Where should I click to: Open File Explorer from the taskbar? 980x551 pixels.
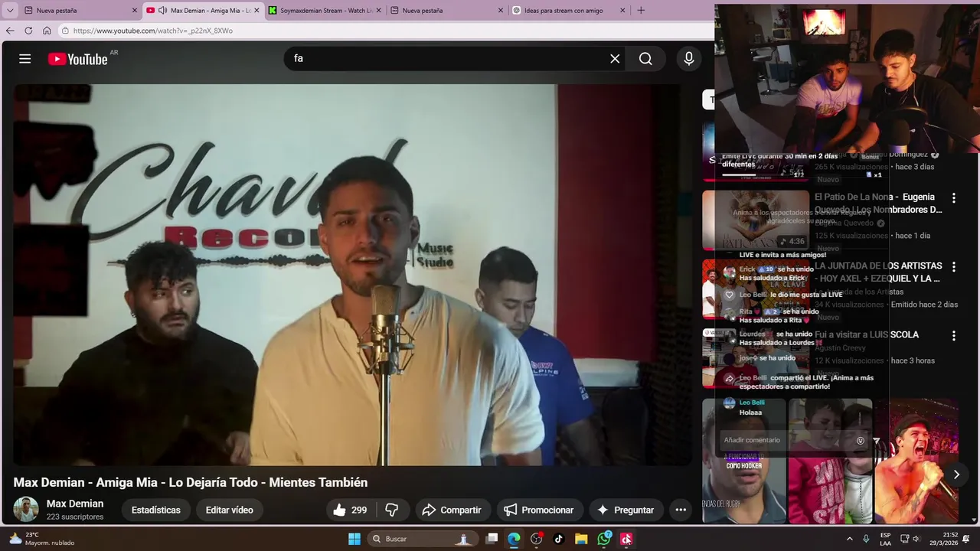point(581,539)
